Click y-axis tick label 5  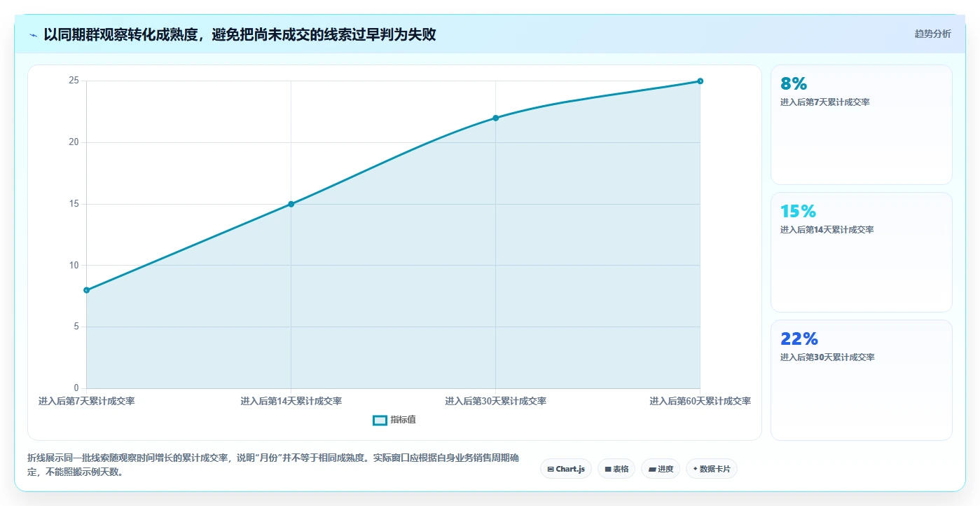click(x=76, y=327)
